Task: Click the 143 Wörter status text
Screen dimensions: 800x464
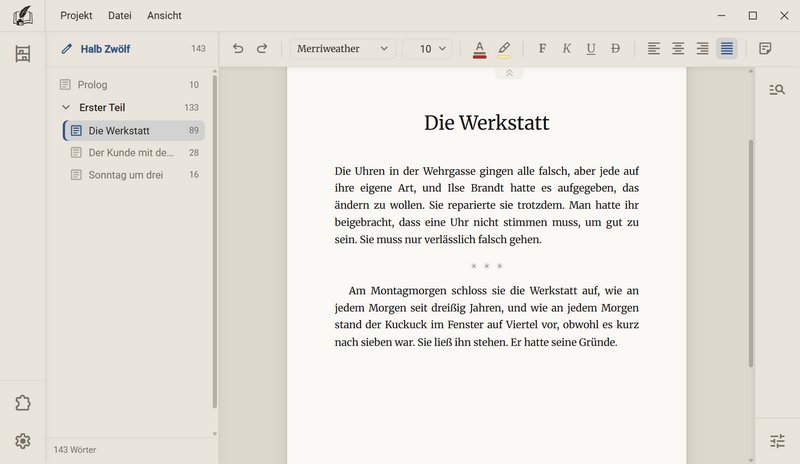Action: (75, 450)
